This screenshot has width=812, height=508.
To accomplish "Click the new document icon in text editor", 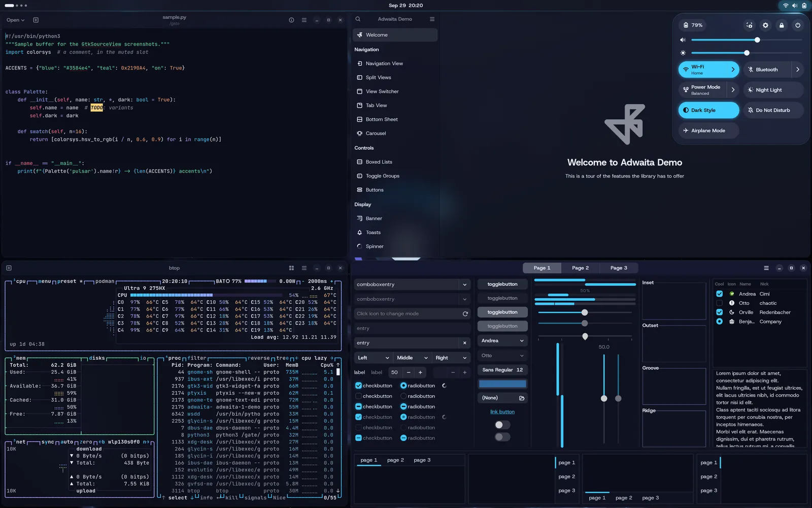I will (36, 20).
